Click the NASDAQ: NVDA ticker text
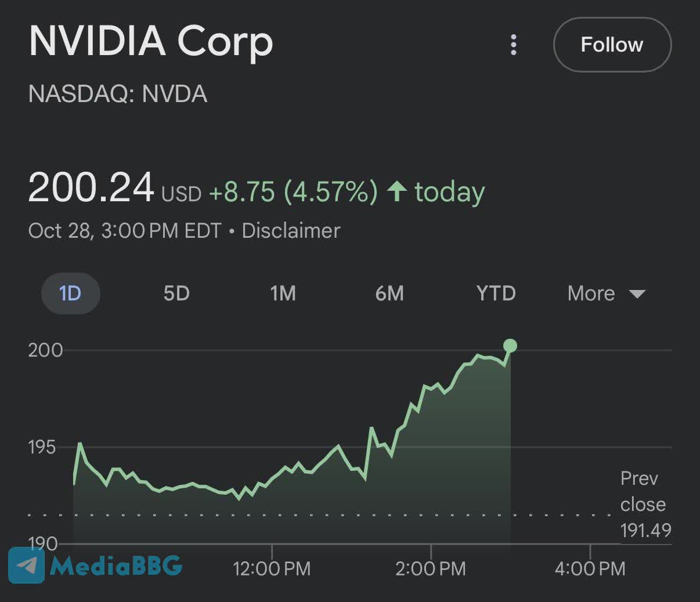Viewport: 700px width, 602px height. click(118, 94)
